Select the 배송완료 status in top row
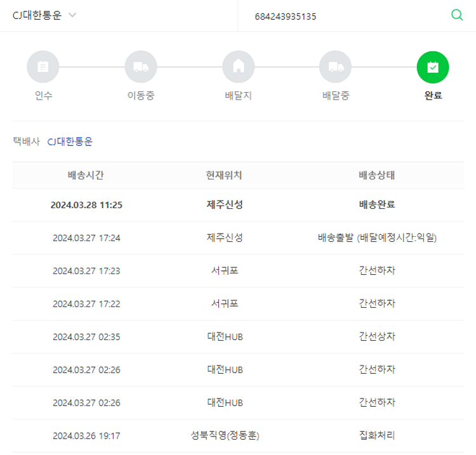 [377, 205]
